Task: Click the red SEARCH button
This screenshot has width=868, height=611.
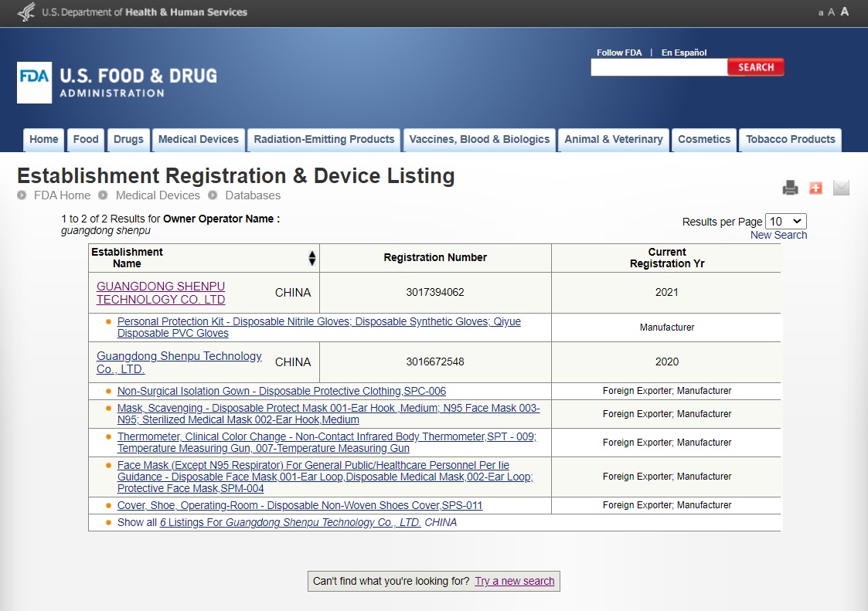Action: [x=756, y=67]
